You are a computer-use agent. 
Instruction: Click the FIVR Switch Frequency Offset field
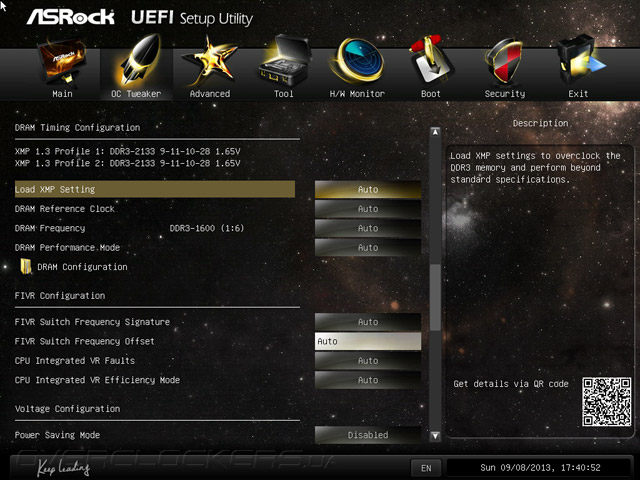point(368,341)
